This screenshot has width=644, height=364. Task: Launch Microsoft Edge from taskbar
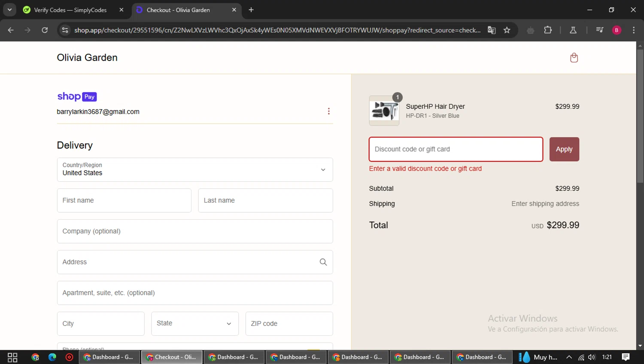click(x=52, y=357)
